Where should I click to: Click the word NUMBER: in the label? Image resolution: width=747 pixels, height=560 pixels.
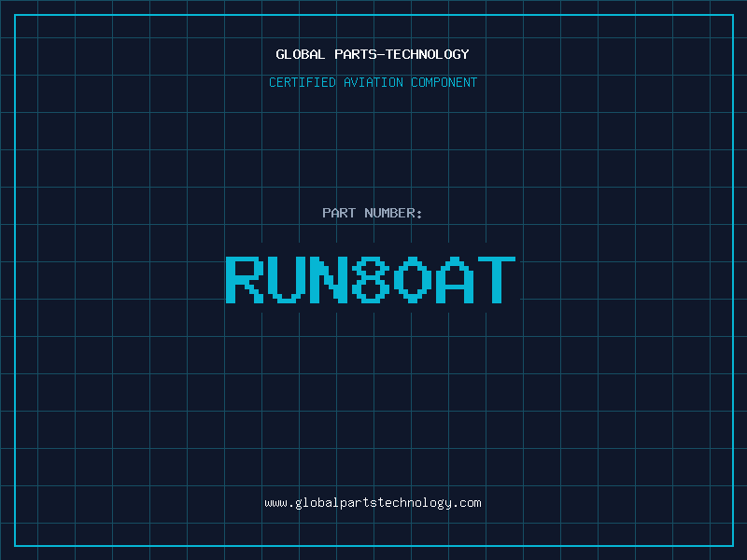point(394,213)
